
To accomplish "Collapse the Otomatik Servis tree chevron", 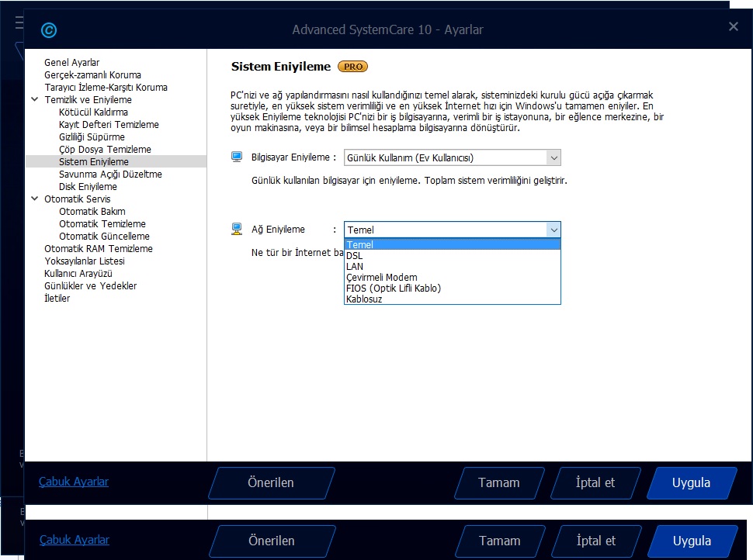I will [x=35, y=199].
